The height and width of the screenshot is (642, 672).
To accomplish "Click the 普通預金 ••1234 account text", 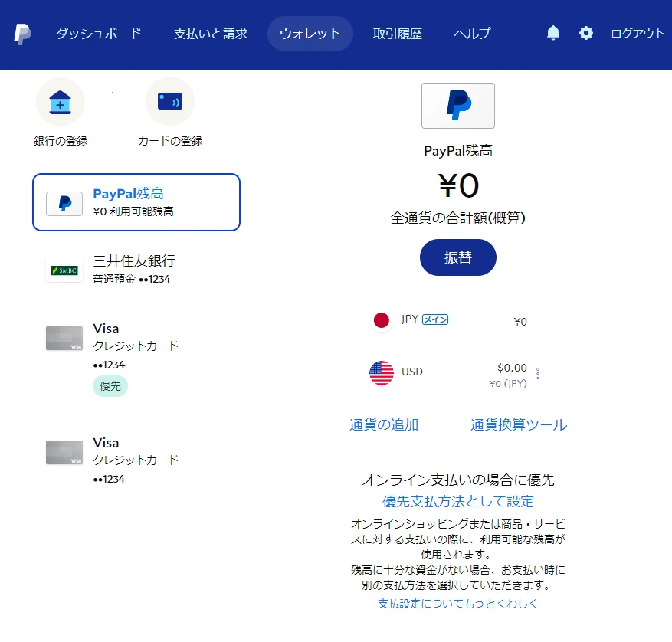I will click(132, 279).
